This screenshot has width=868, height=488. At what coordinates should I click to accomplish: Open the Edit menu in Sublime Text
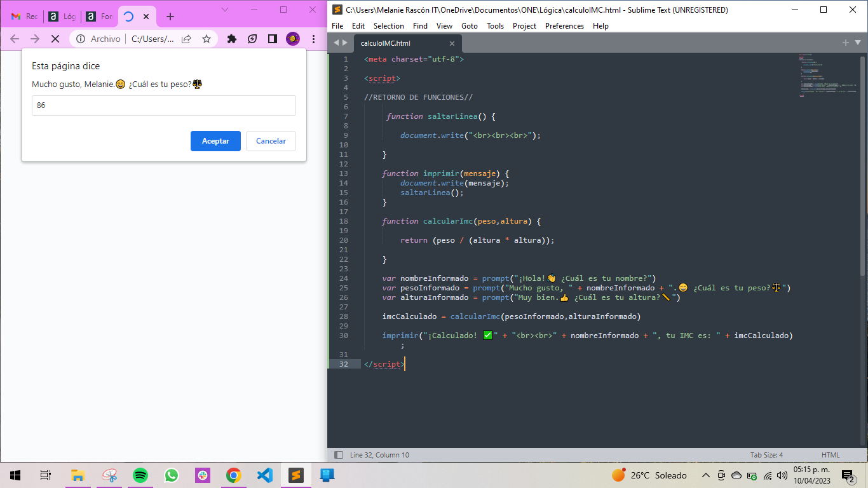358,26
